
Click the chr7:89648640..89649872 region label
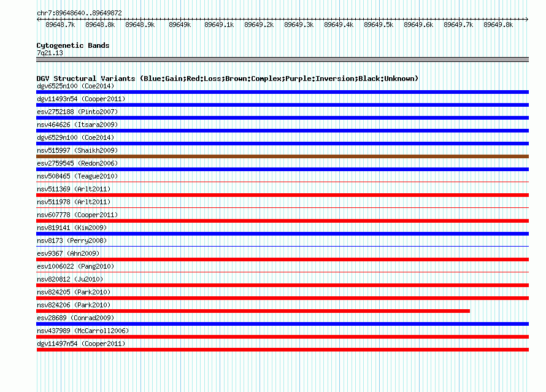[79, 13]
